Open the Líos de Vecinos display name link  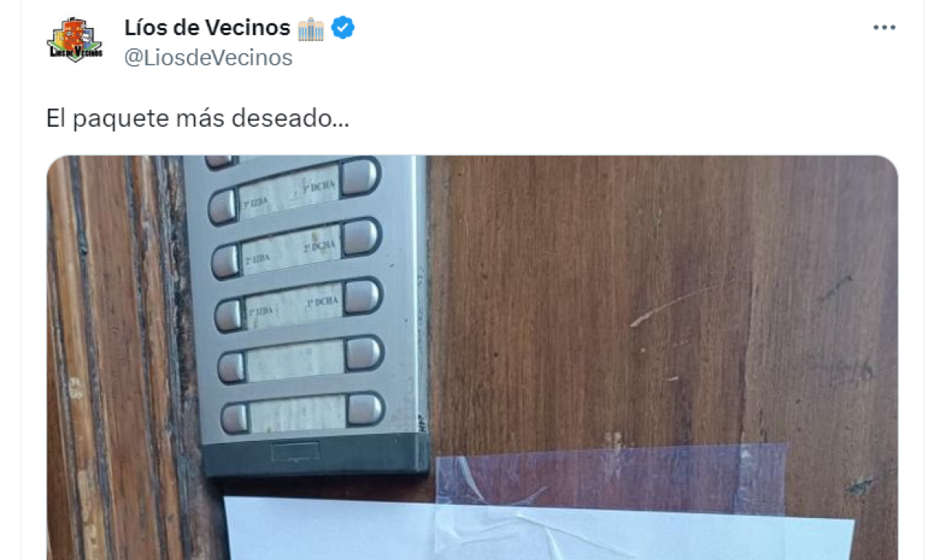(207, 28)
